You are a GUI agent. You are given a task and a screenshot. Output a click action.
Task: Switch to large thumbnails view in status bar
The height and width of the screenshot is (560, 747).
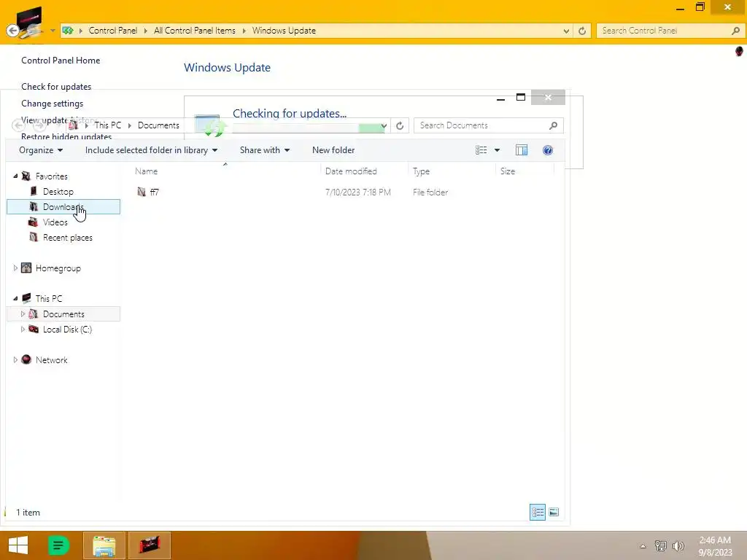coord(554,512)
